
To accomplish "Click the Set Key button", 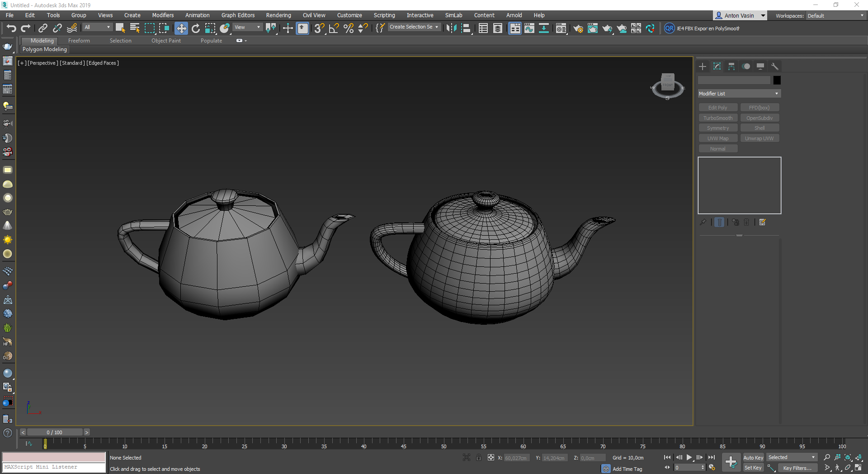I will pos(753,468).
